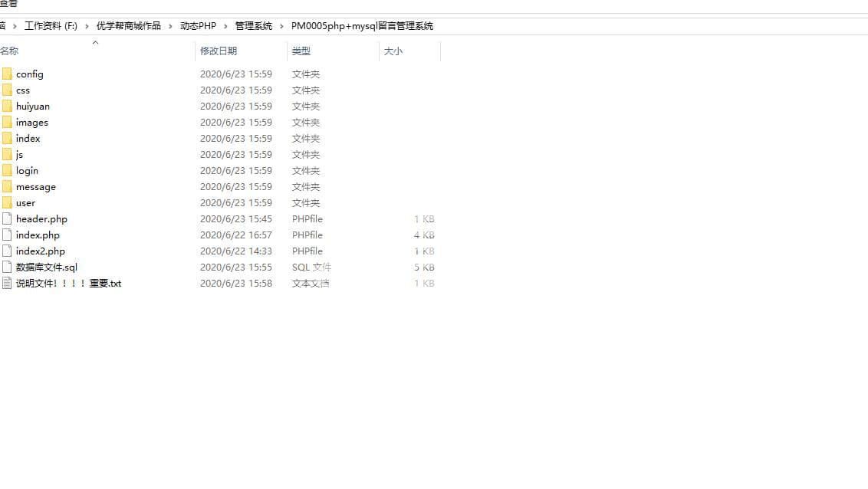Click the header.php file icon

click(7, 219)
